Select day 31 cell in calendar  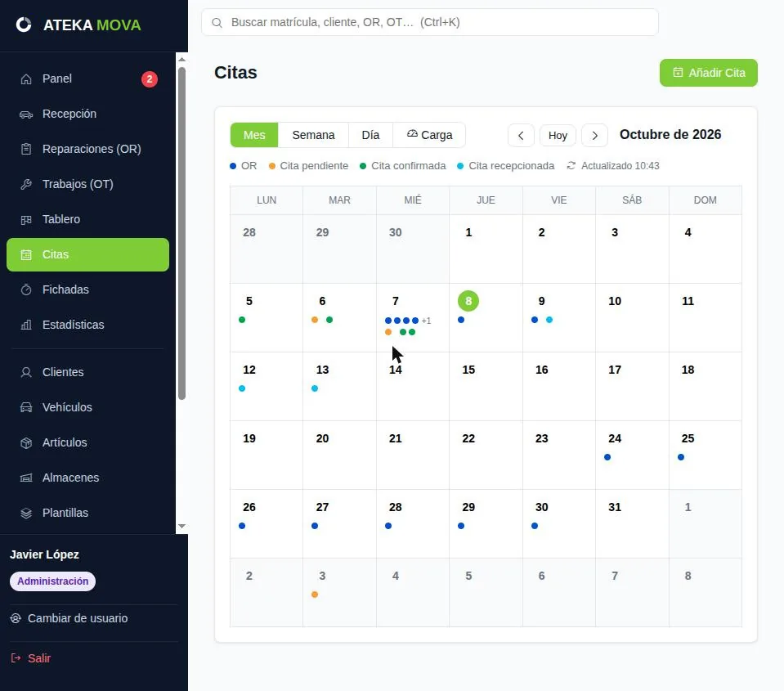632,523
